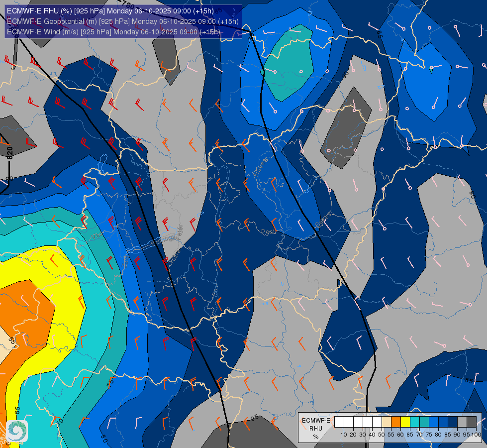Click the '30' tick label in the legend
487x448 pixels.
click(x=363, y=435)
